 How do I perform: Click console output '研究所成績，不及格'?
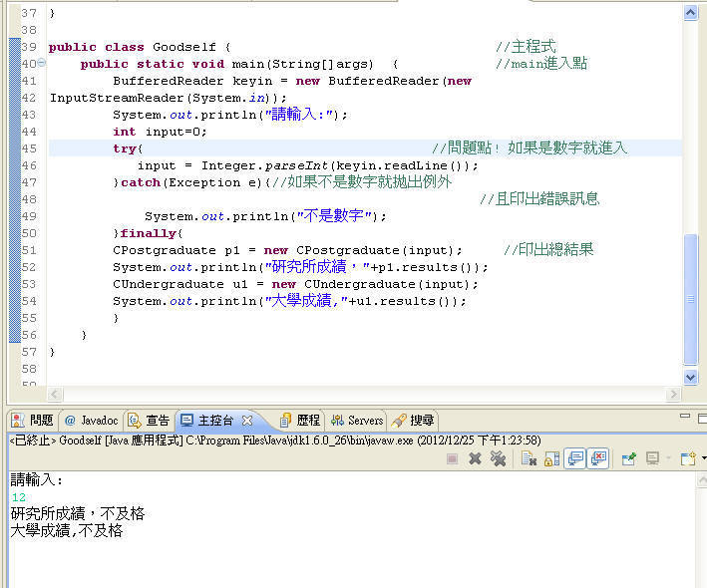78,513
